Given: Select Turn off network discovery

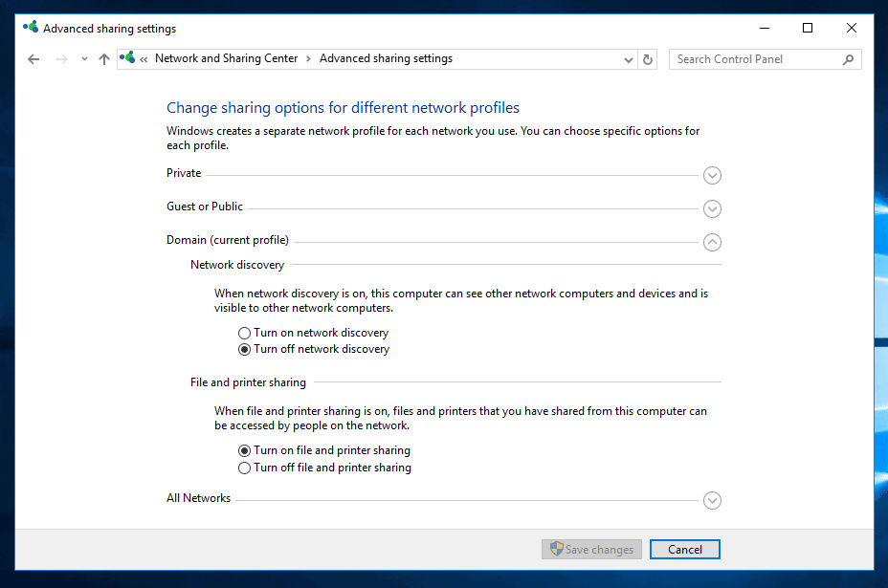Looking at the screenshot, I should [244, 350].
